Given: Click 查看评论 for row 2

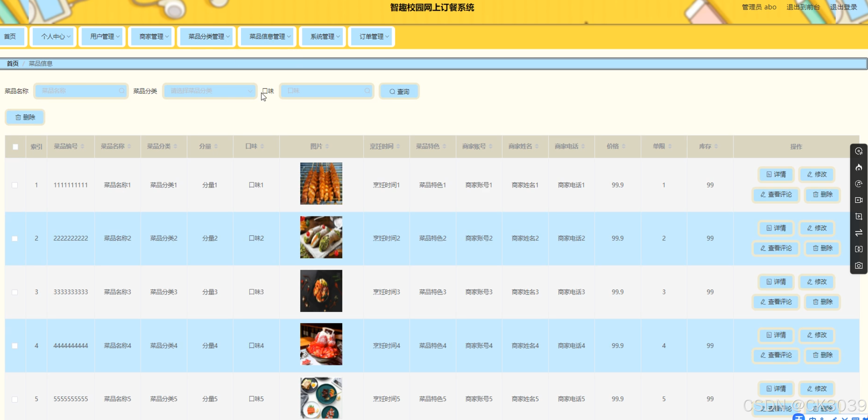Looking at the screenshot, I should click(x=776, y=248).
